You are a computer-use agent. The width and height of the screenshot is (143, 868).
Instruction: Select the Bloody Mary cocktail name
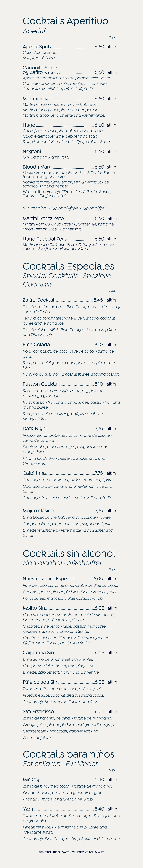click(x=37, y=167)
